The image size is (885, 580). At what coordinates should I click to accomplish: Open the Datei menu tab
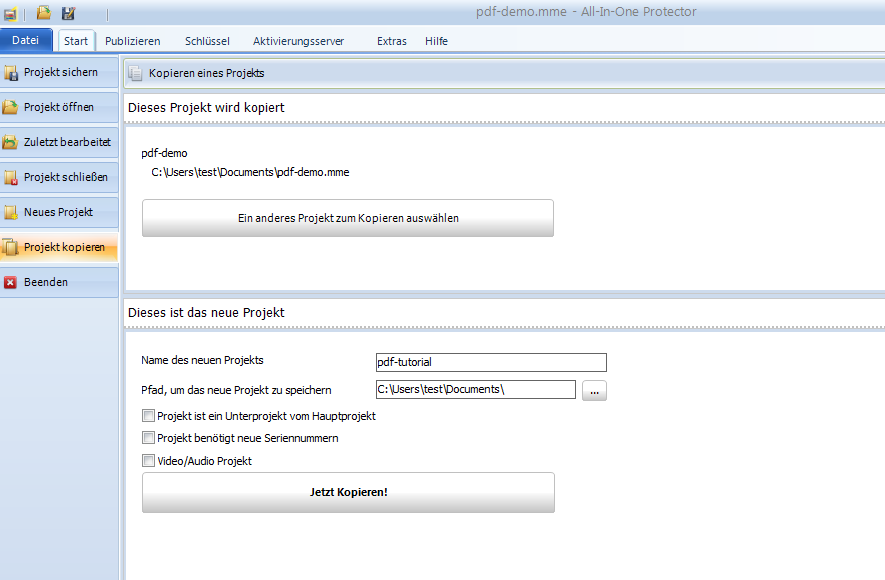(x=26, y=41)
